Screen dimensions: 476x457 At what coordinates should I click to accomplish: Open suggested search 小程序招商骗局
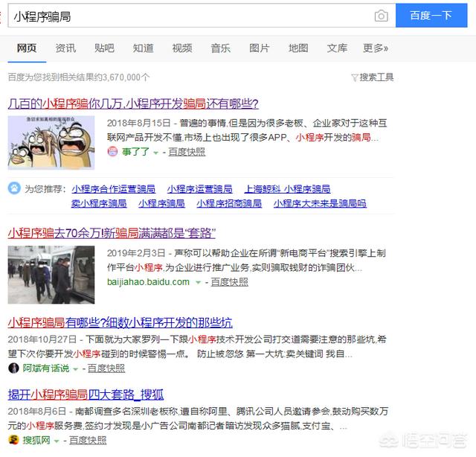tap(229, 203)
